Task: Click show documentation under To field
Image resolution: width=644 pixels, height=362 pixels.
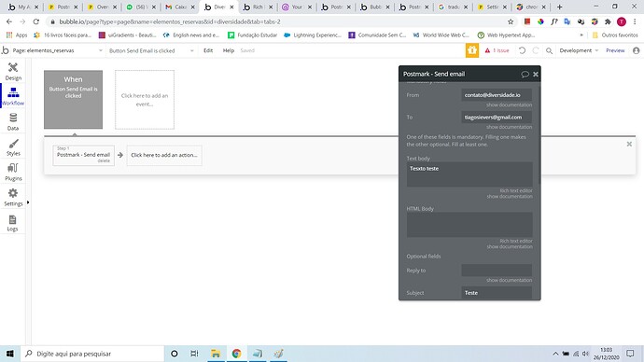Action: click(x=509, y=127)
